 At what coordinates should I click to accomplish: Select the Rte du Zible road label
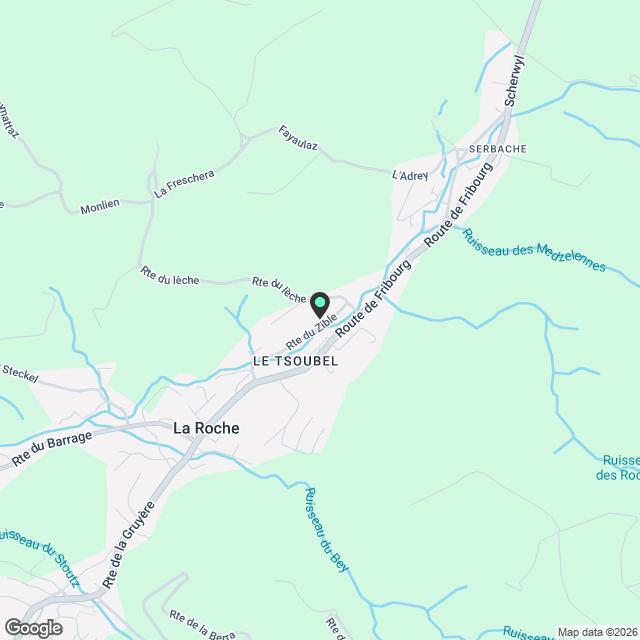tap(311, 332)
